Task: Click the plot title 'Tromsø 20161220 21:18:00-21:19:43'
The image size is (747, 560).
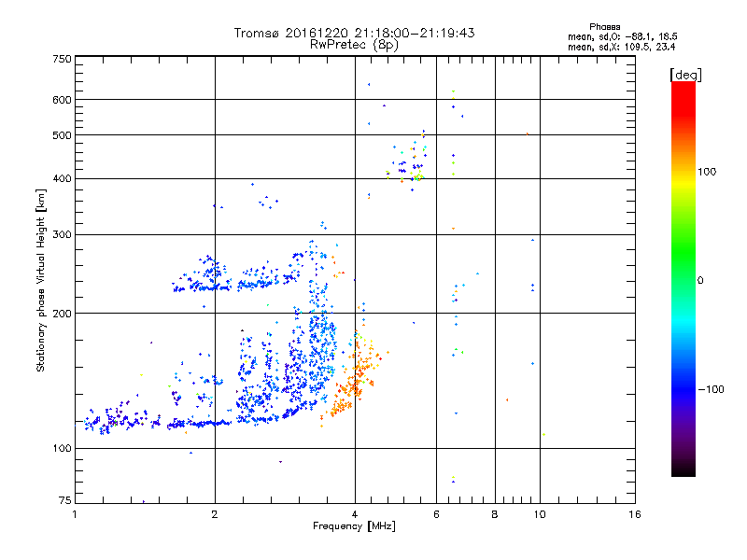Action: coord(354,33)
